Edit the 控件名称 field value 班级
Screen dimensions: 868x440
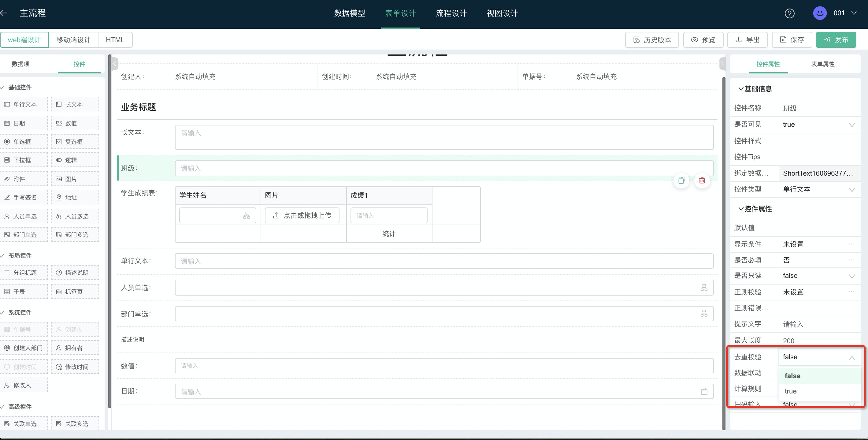coord(819,108)
